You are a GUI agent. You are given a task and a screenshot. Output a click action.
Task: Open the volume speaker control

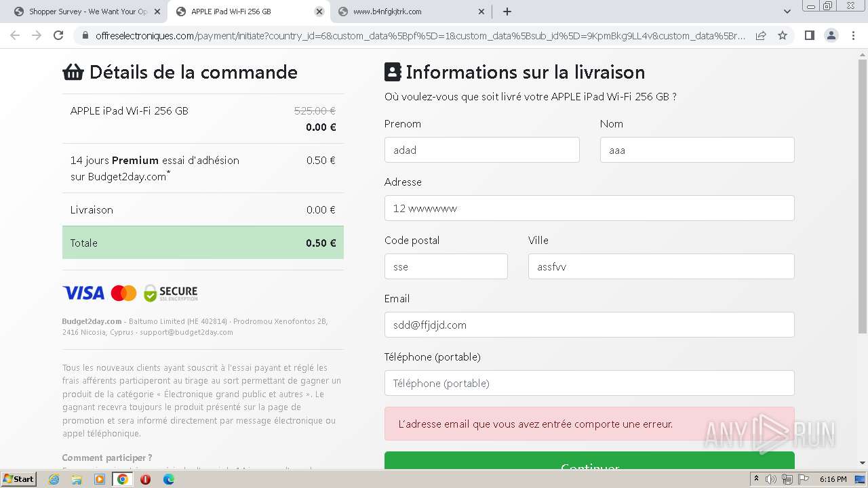click(x=771, y=479)
